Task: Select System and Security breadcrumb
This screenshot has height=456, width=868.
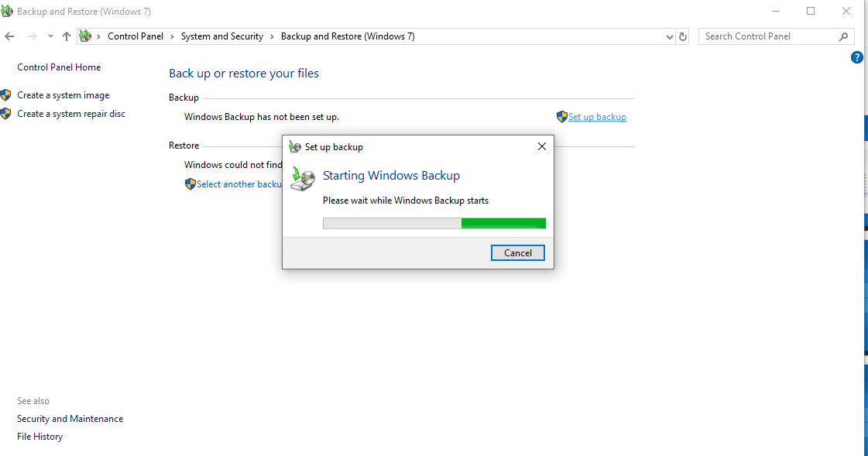Action: point(221,36)
